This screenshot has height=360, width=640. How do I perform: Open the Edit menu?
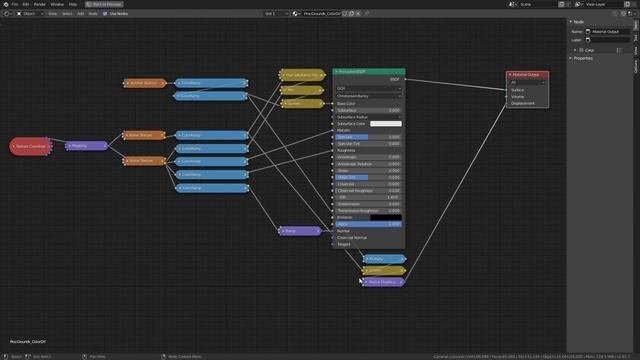26,4
